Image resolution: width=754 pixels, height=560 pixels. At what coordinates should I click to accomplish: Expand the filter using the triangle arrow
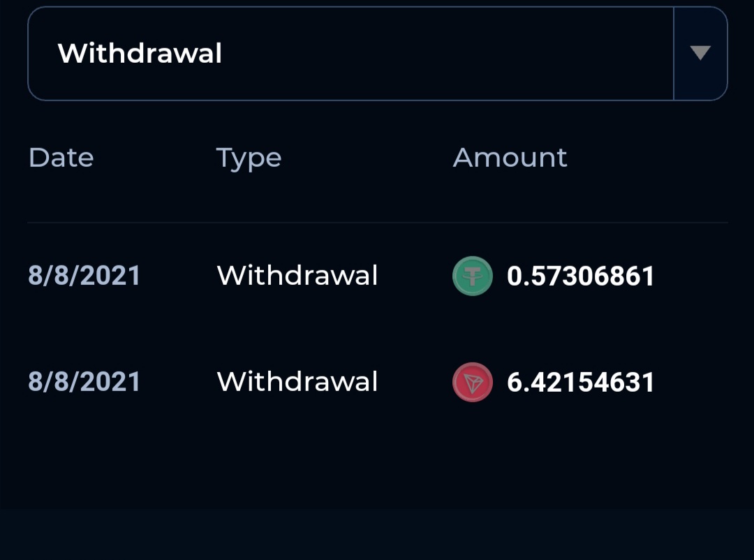click(x=700, y=53)
